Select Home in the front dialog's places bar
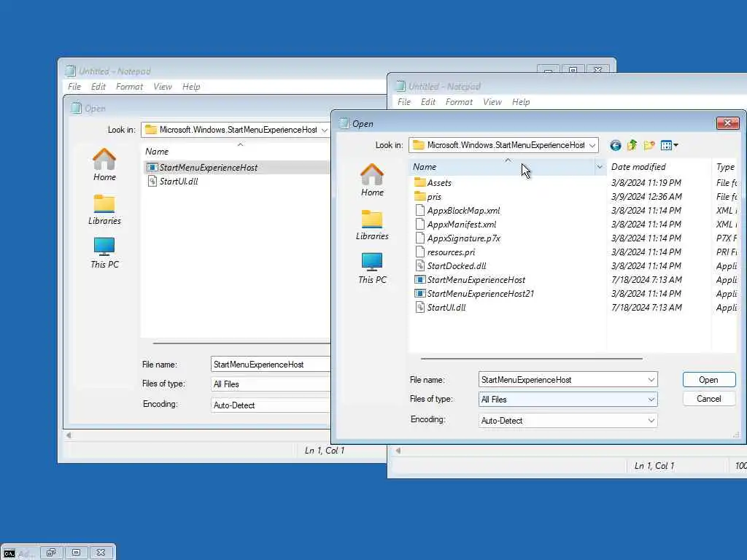747x560 pixels. pos(372,180)
